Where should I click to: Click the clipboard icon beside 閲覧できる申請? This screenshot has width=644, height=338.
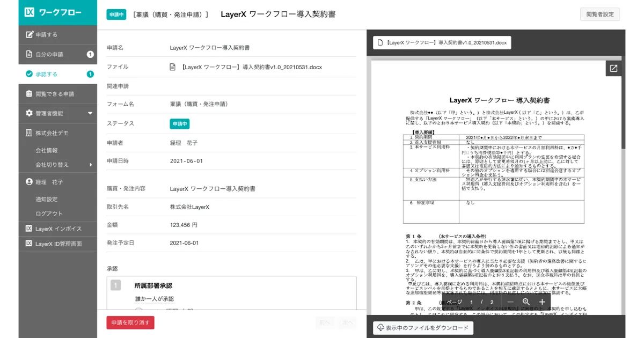(30, 94)
